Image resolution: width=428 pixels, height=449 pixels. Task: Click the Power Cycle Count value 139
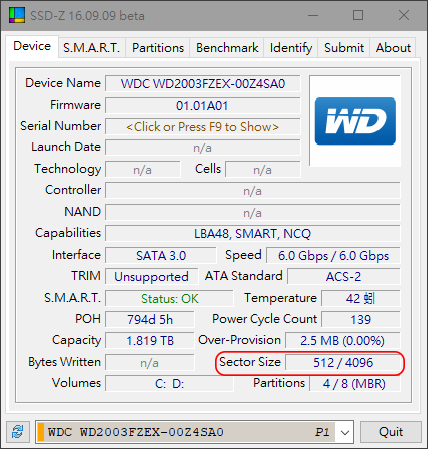point(361,320)
